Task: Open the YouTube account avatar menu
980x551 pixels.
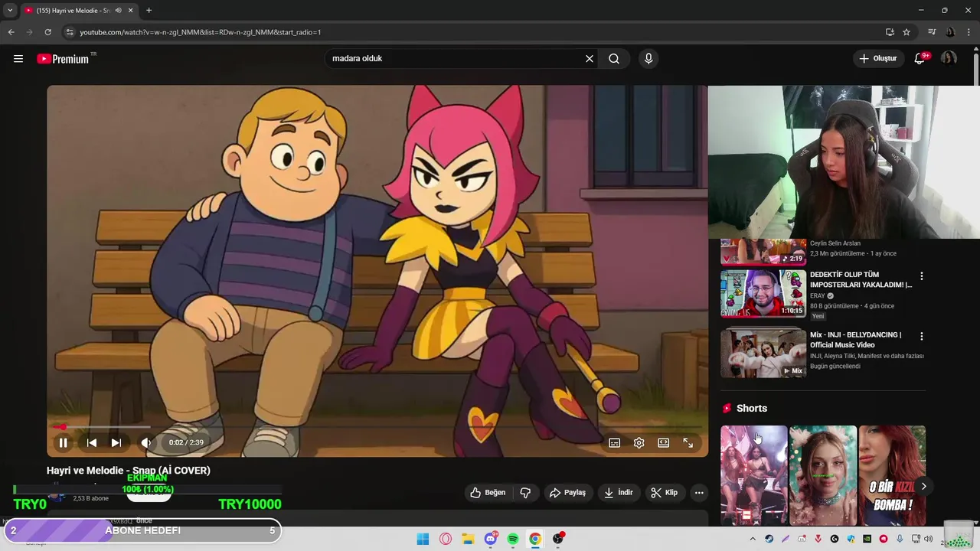Action: (949, 58)
